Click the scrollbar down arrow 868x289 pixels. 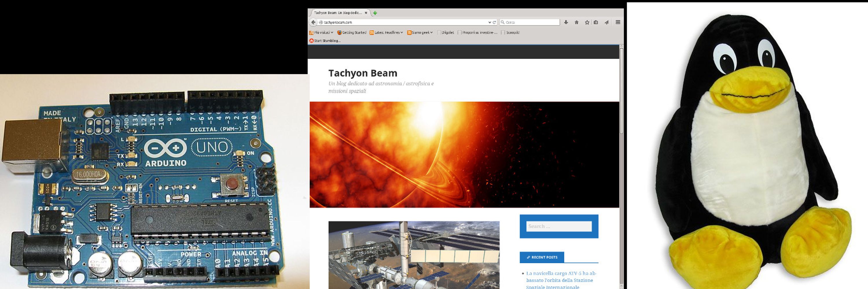(621, 286)
